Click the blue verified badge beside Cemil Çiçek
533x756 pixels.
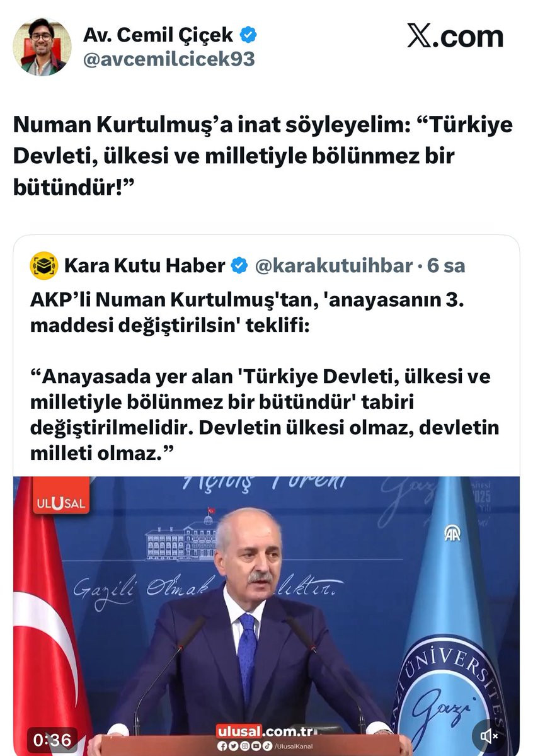tap(247, 35)
